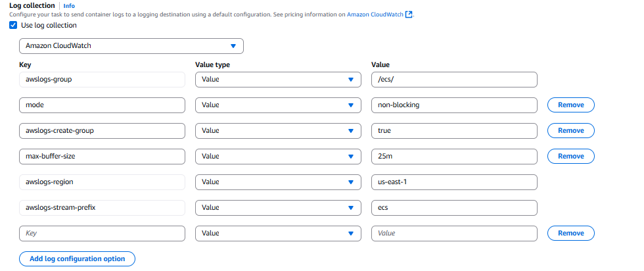Remove the empty key row
The image size is (644, 271).
point(570,234)
